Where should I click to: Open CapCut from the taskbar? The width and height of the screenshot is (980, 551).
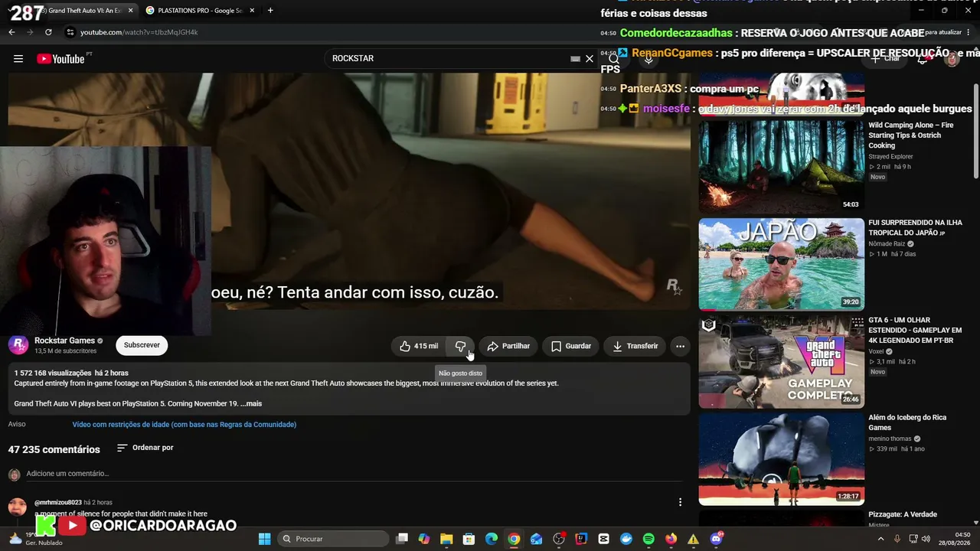(x=603, y=539)
